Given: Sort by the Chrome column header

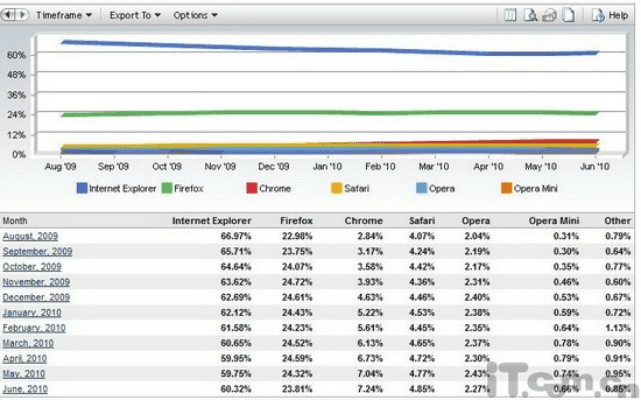Looking at the screenshot, I should pos(363,220).
